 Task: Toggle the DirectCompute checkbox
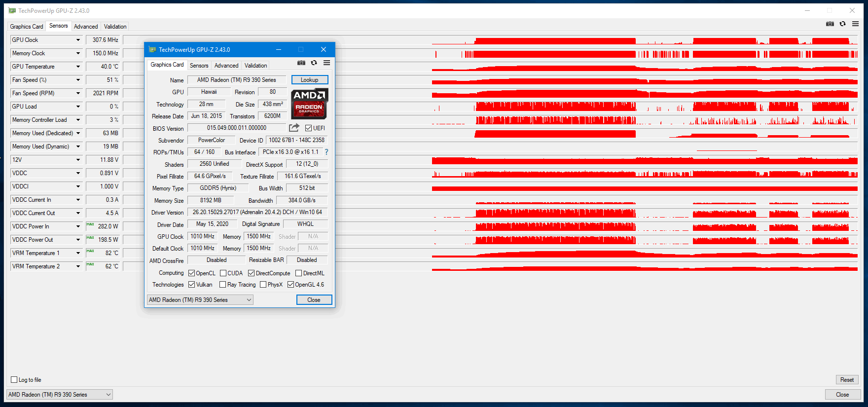pyautogui.click(x=251, y=273)
